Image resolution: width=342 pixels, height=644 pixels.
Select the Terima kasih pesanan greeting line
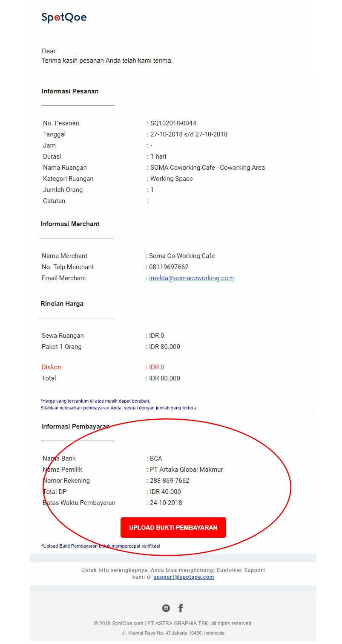(x=107, y=61)
